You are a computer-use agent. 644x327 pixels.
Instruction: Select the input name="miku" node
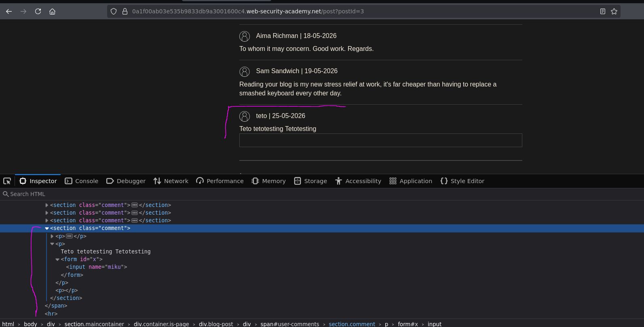coord(97,267)
